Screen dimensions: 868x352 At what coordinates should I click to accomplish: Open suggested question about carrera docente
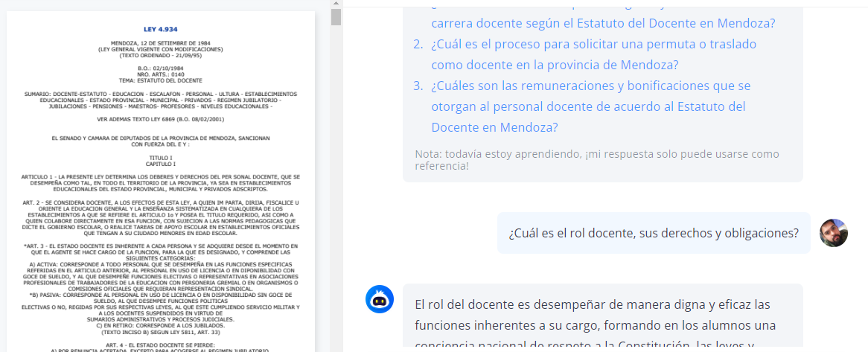pos(603,23)
